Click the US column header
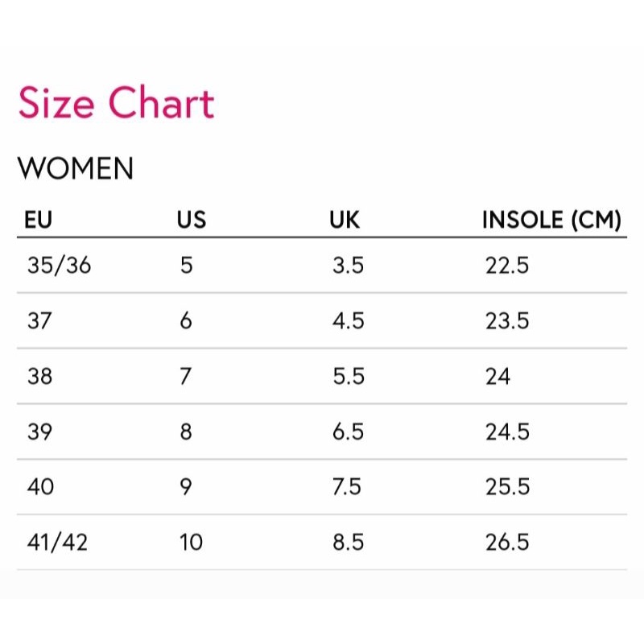 click(192, 219)
